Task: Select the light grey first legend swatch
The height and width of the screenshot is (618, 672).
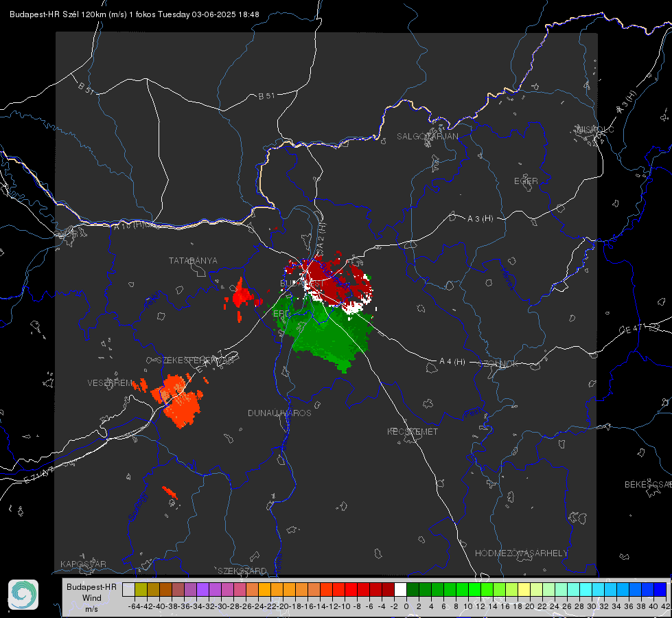Action: click(128, 589)
